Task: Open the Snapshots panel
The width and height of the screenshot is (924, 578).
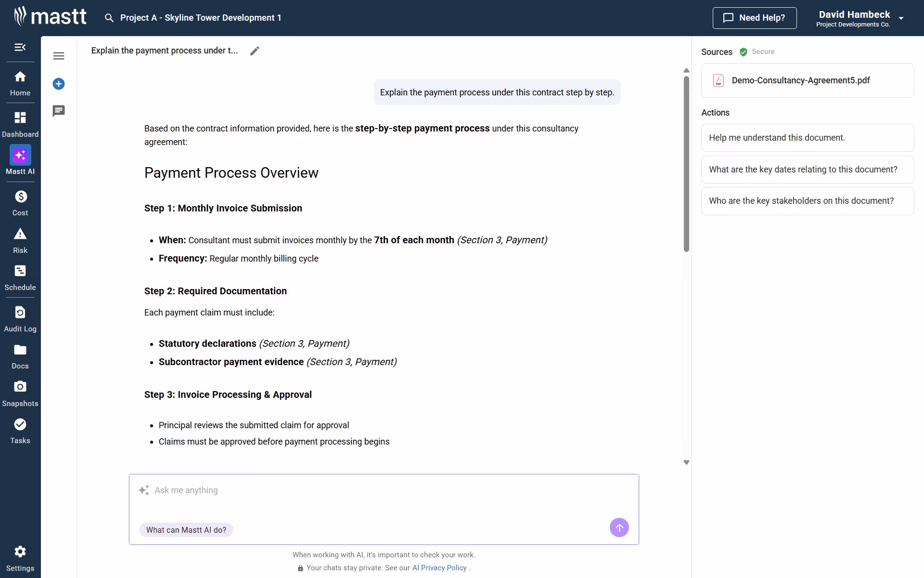Action: 20,392
